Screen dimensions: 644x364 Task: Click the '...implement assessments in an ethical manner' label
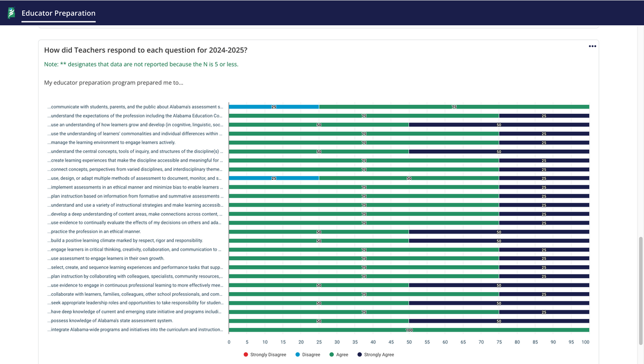coord(135,187)
